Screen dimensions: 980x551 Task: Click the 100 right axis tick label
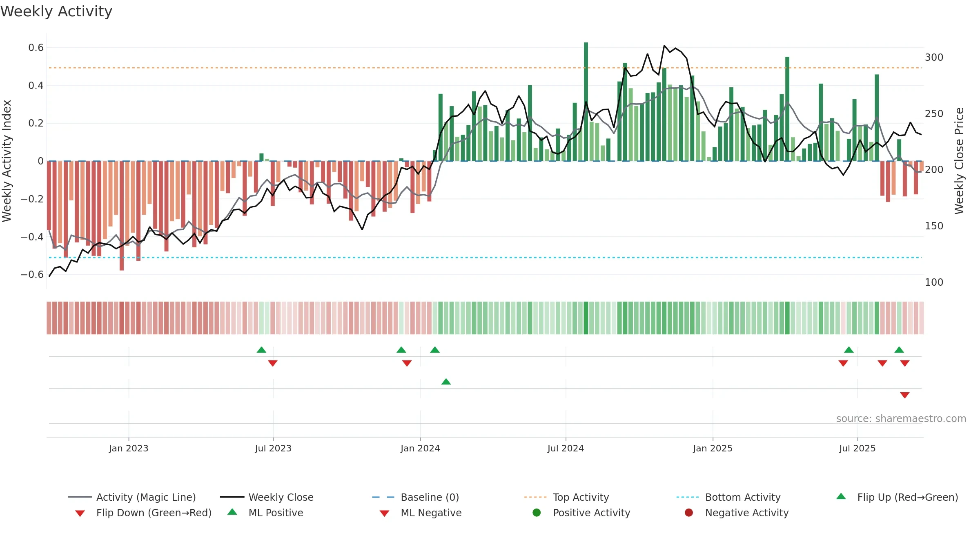pyautogui.click(x=934, y=282)
